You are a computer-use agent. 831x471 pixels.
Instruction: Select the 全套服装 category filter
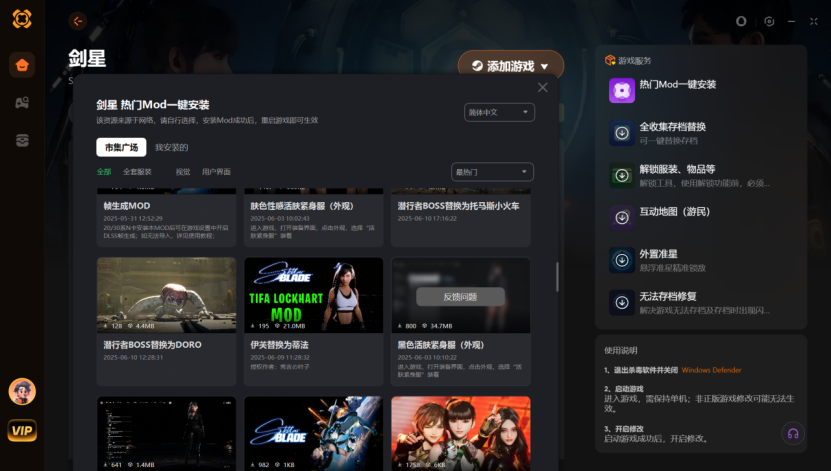(x=137, y=172)
